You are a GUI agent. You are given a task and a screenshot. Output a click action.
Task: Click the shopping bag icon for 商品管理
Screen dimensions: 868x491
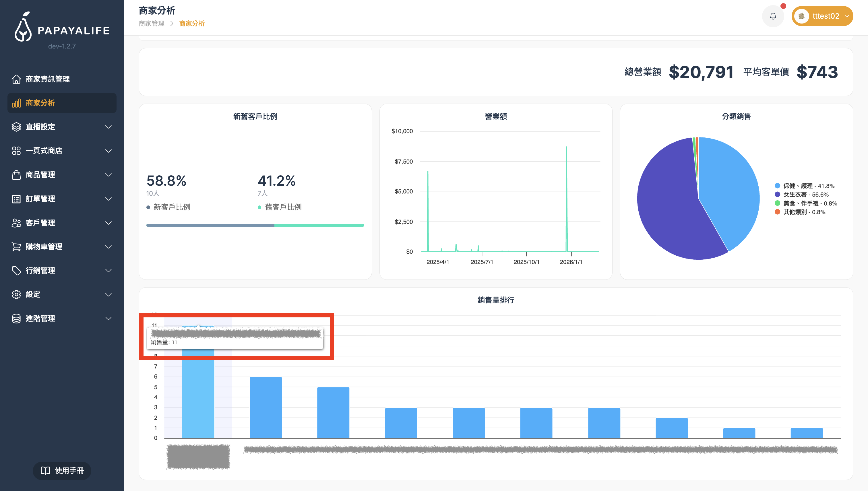(16, 175)
